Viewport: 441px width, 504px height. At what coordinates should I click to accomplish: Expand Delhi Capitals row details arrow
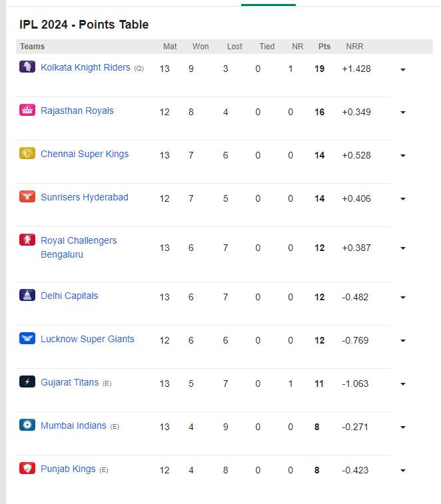pyautogui.click(x=403, y=298)
